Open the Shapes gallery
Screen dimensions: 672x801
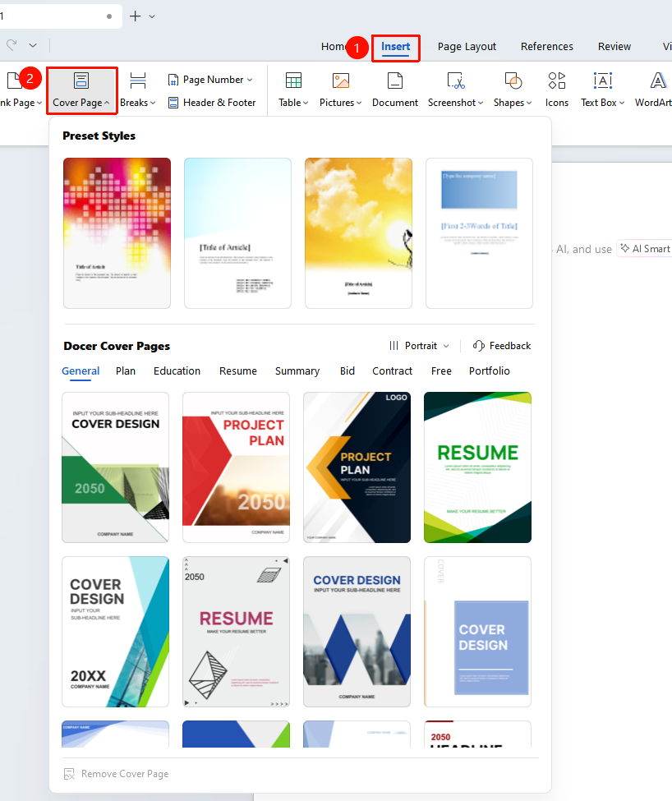[x=513, y=90]
